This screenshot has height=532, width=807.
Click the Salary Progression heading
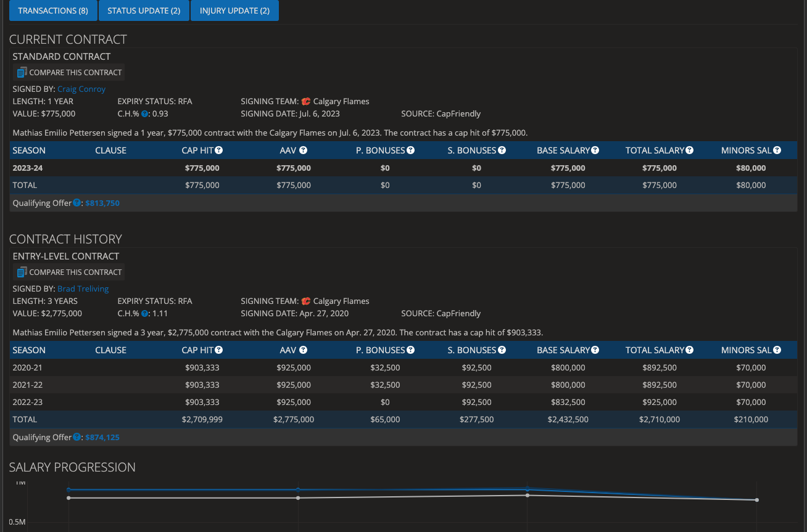point(72,467)
